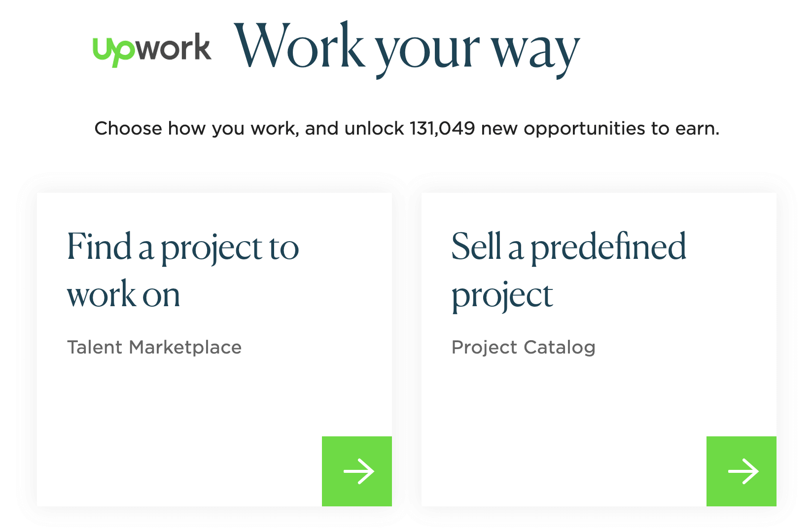This screenshot has height=532, width=812.
Task: Click the Upwork logo
Action: coord(151,48)
